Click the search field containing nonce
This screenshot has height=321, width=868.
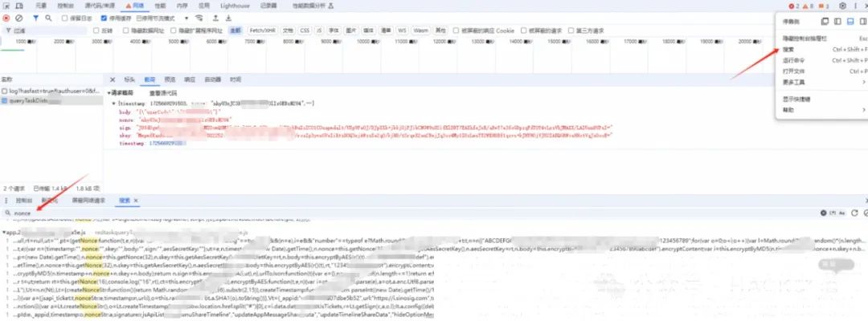410,213
